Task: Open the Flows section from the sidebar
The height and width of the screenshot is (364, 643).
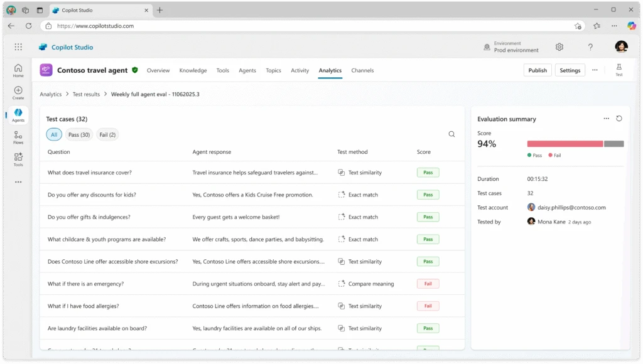Action: [18, 137]
